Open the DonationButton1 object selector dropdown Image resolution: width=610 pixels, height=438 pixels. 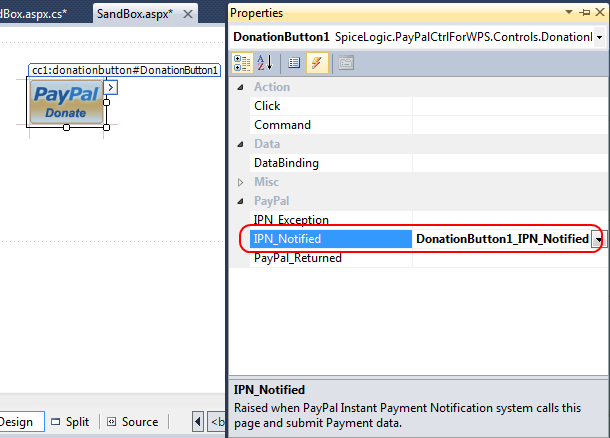599,37
